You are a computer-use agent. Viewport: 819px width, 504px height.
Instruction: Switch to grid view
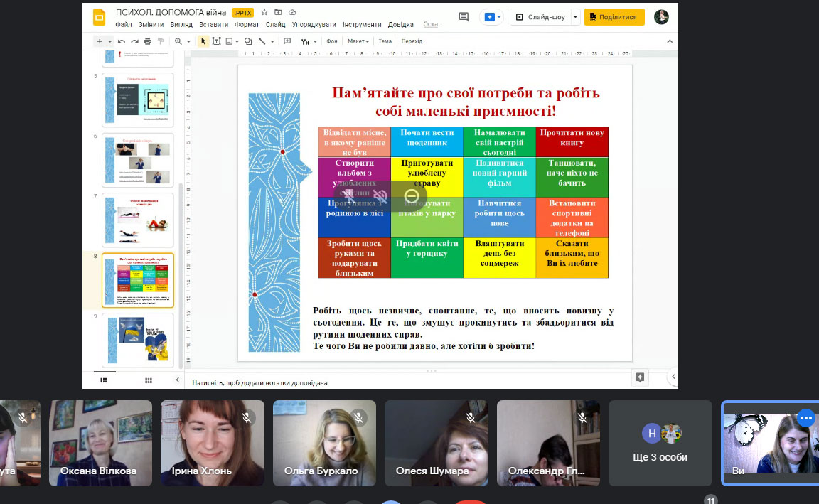click(149, 380)
